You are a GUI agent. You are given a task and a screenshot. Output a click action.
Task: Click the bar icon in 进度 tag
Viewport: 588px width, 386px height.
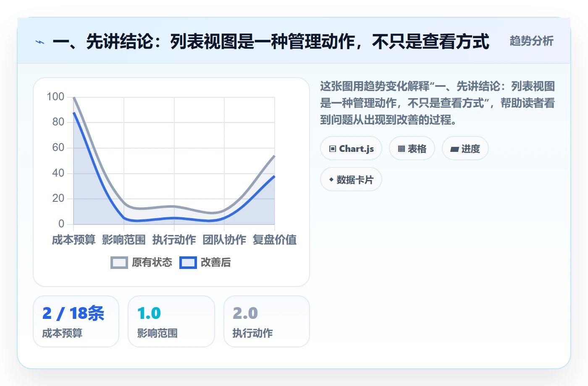pyautogui.click(x=454, y=149)
